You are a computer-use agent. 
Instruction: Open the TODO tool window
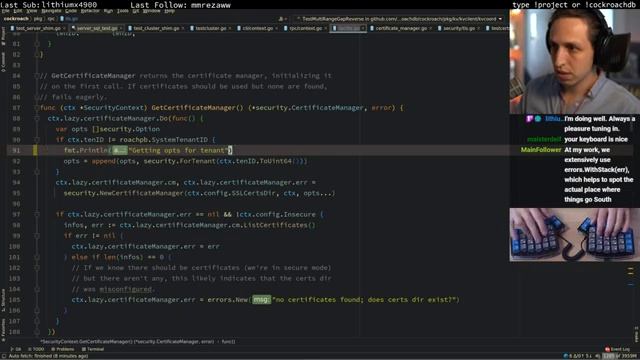36,349
